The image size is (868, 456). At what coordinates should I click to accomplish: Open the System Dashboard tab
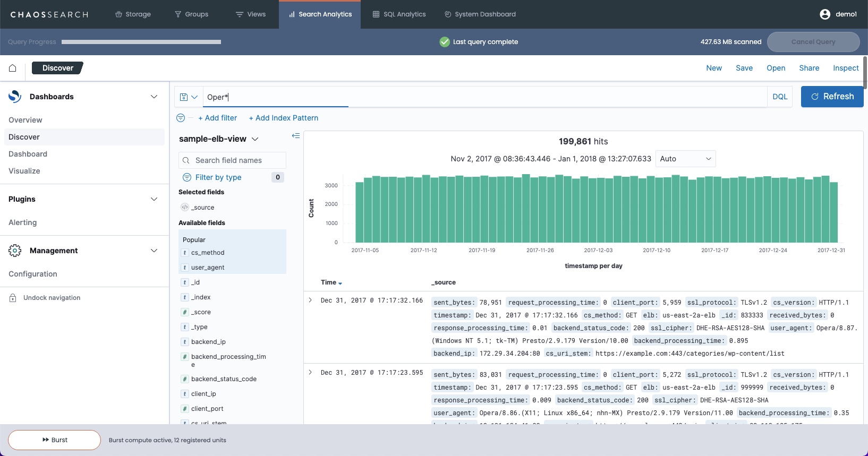[x=480, y=14]
